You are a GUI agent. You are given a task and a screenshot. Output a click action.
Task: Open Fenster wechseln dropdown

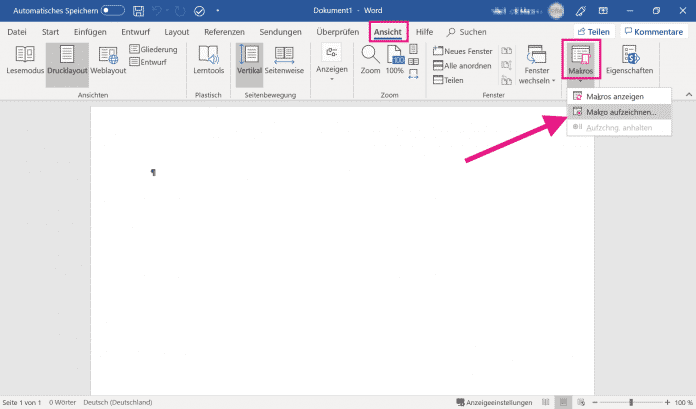(x=536, y=66)
